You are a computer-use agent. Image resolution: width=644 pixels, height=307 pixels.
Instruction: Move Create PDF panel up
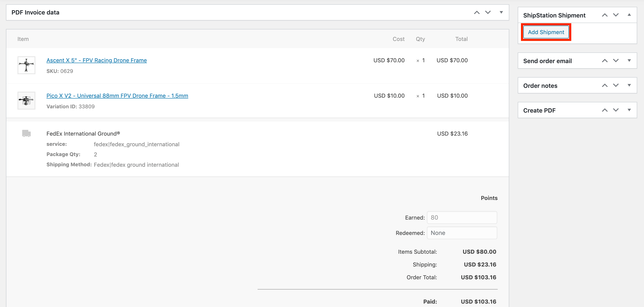605,110
